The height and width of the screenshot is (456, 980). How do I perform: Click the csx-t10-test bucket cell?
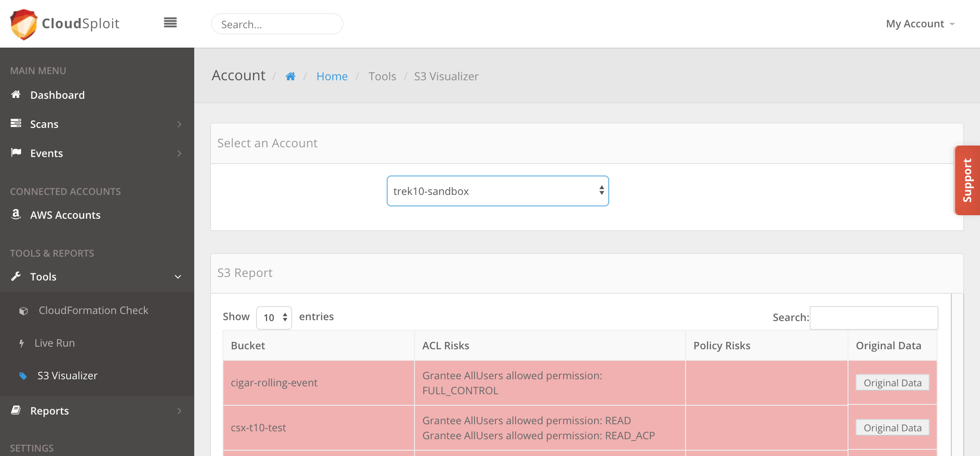coord(319,428)
